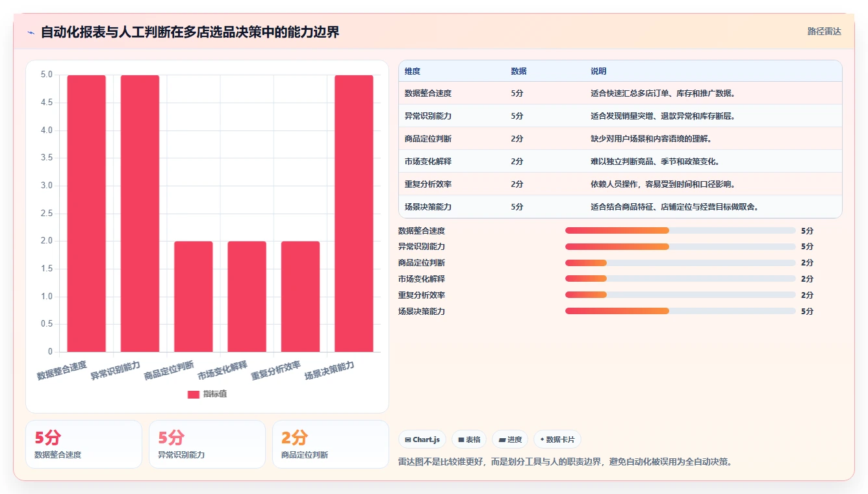Toggle the 指标值 legend swatch
Screen dimensions: 868x494
tap(194, 394)
